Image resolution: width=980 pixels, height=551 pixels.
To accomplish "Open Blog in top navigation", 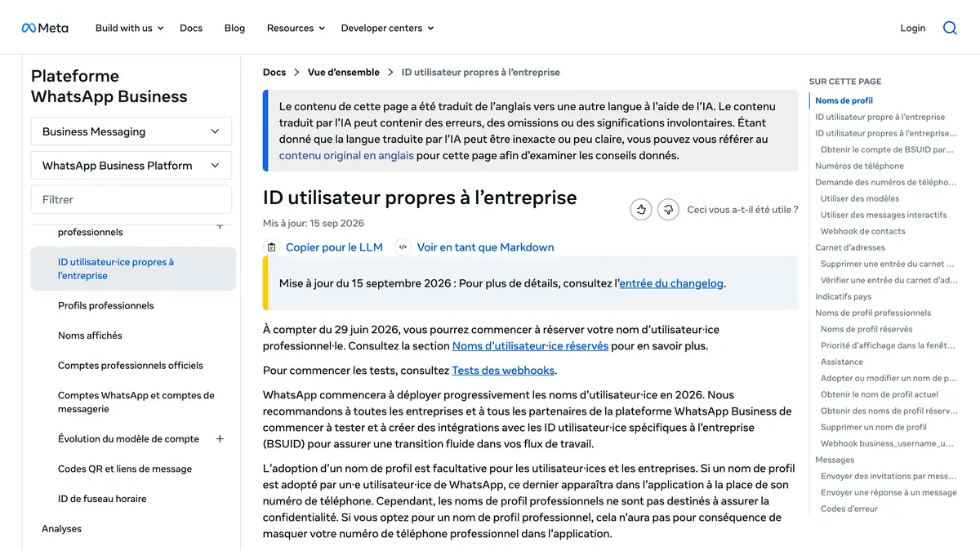I will click(234, 28).
